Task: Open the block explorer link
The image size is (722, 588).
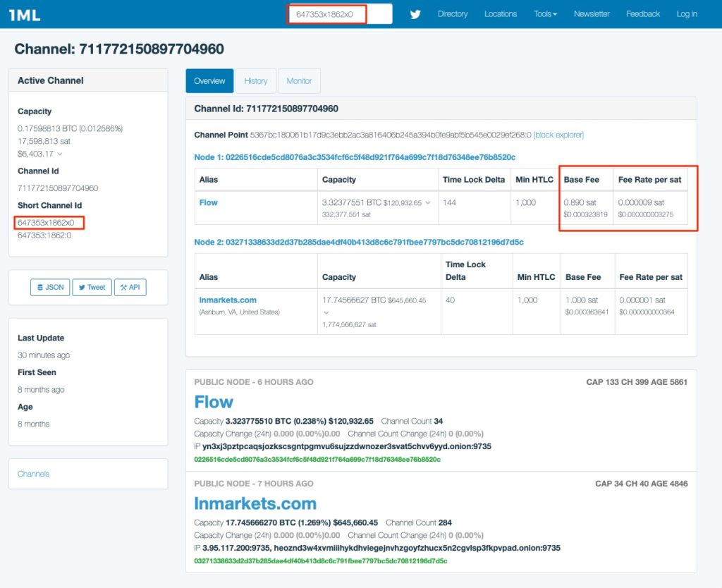Action: click(558, 135)
